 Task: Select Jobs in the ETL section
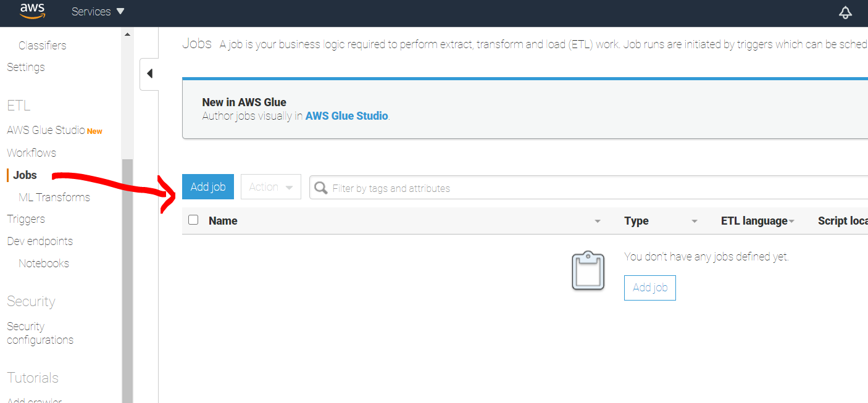[x=25, y=175]
